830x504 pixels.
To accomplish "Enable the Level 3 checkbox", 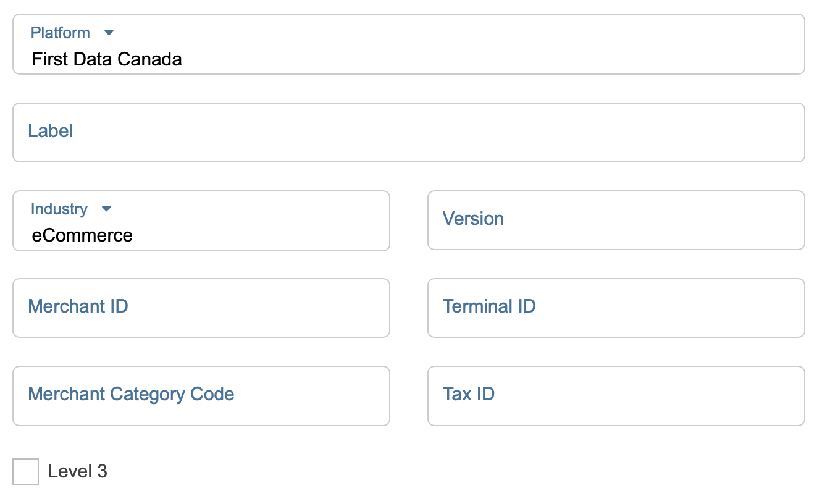I will tap(25, 471).
